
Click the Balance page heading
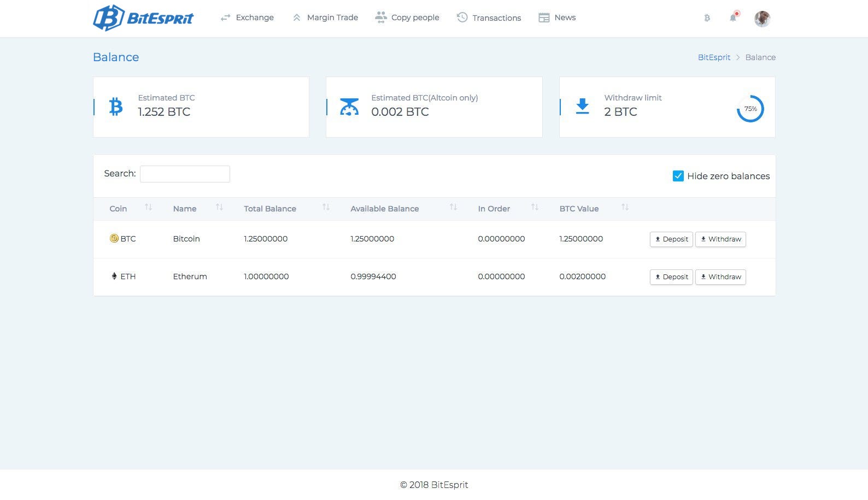tap(116, 57)
